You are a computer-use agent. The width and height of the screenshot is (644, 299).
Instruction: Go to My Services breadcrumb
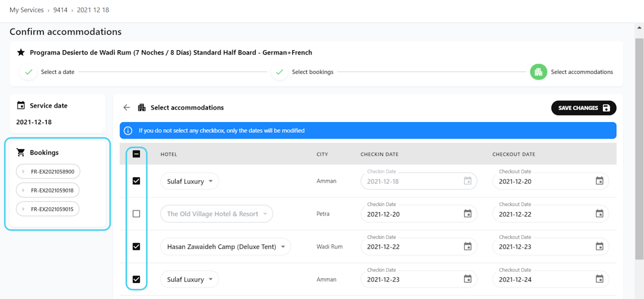[27, 10]
